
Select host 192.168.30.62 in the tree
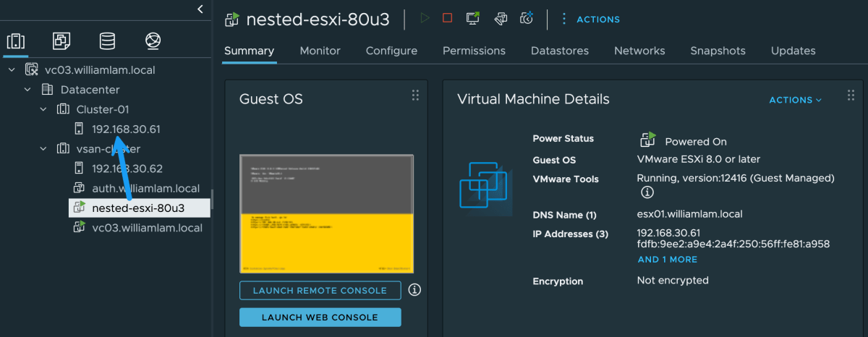coord(126,168)
